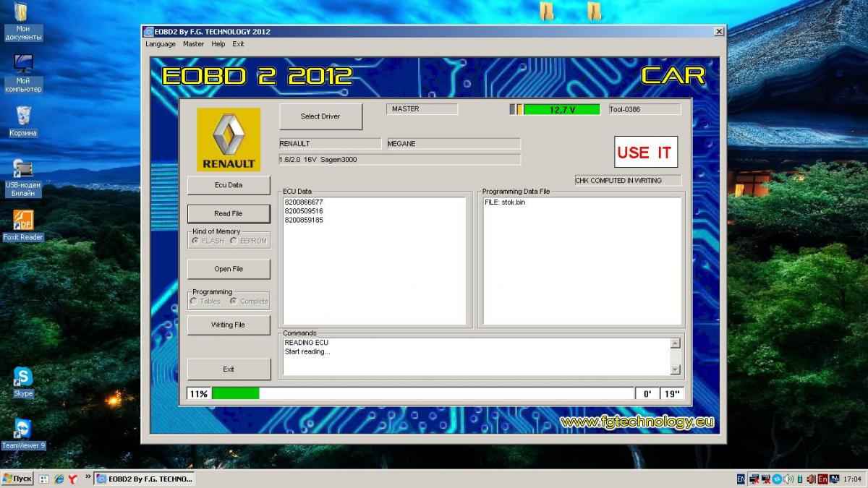Viewport: 868px width, 488px height.
Task: Close the EOBD2 window
Action: click(x=718, y=32)
